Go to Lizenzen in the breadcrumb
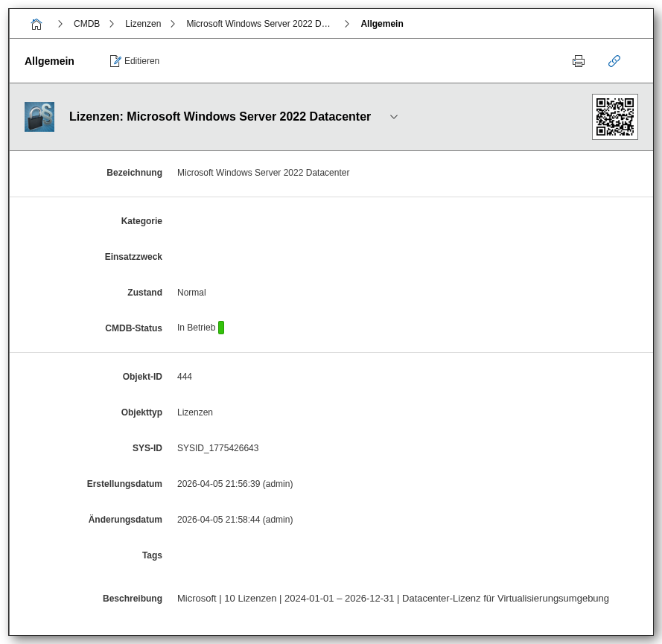Viewport: 662px width, 644px height. [143, 24]
